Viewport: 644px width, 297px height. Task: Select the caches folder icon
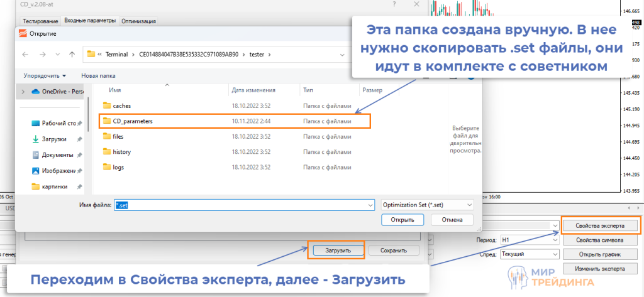coord(106,105)
